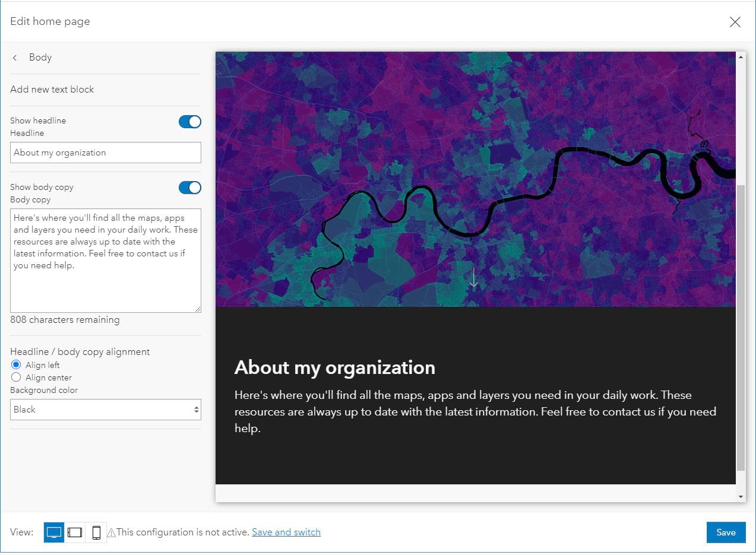Click the warning triangle icon

click(x=111, y=533)
